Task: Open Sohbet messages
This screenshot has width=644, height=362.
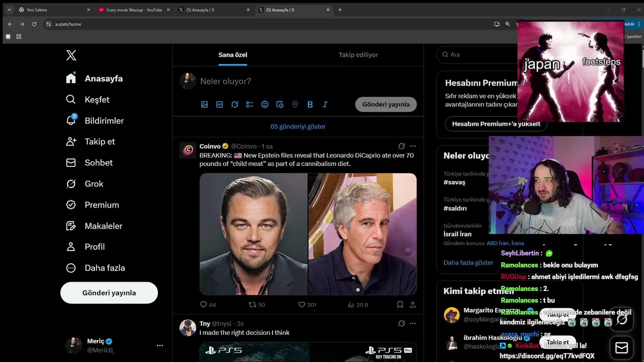Action: point(90,163)
